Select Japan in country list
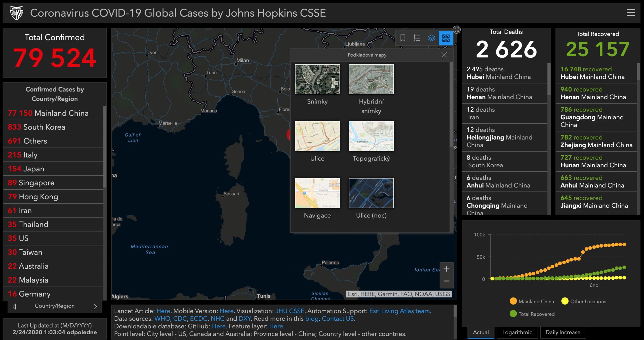Screen dimensions: 644x340 coord(53,169)
